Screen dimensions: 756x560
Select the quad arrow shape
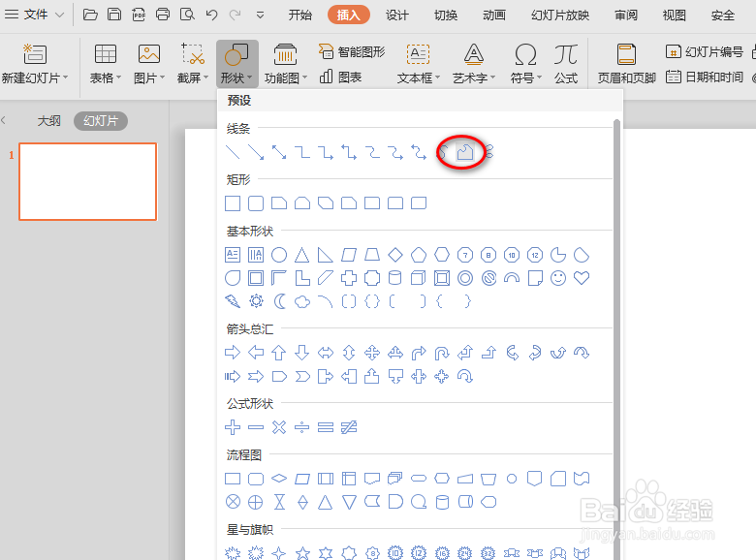(372, 353)
